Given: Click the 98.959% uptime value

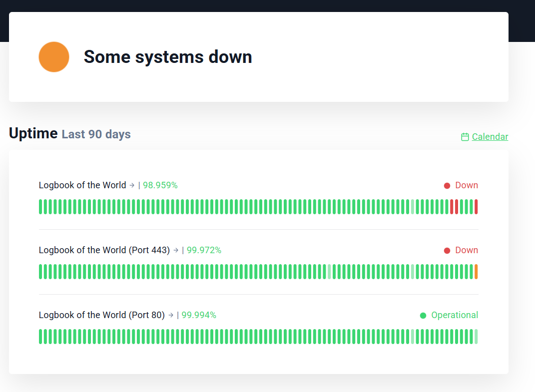Looking at the screenshot, I should click(x=160, y=185).
